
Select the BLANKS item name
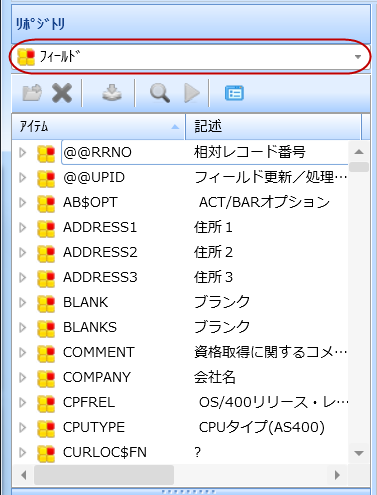point(90,327)
